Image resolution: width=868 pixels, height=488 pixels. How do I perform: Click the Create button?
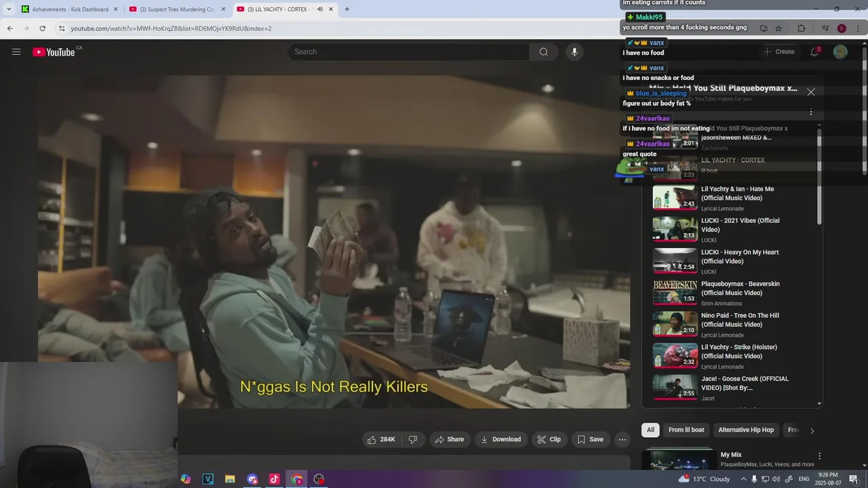(778, 52)
